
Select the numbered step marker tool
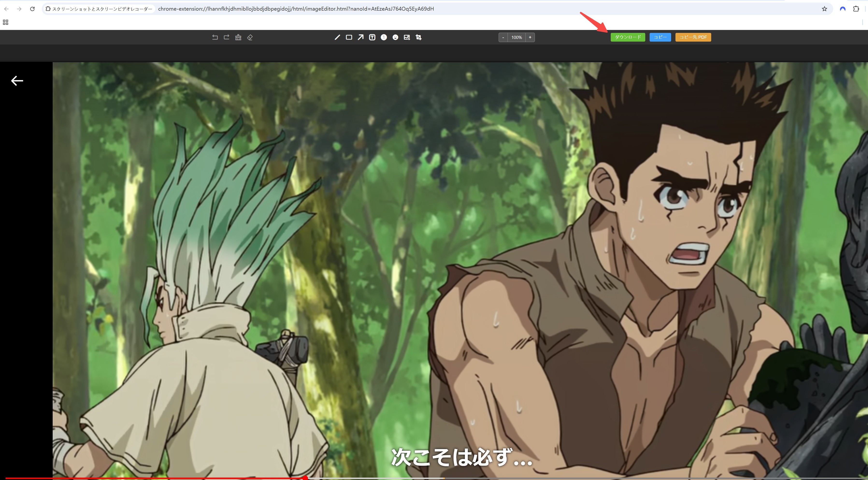pyautogui.click(x=384, y=37)
